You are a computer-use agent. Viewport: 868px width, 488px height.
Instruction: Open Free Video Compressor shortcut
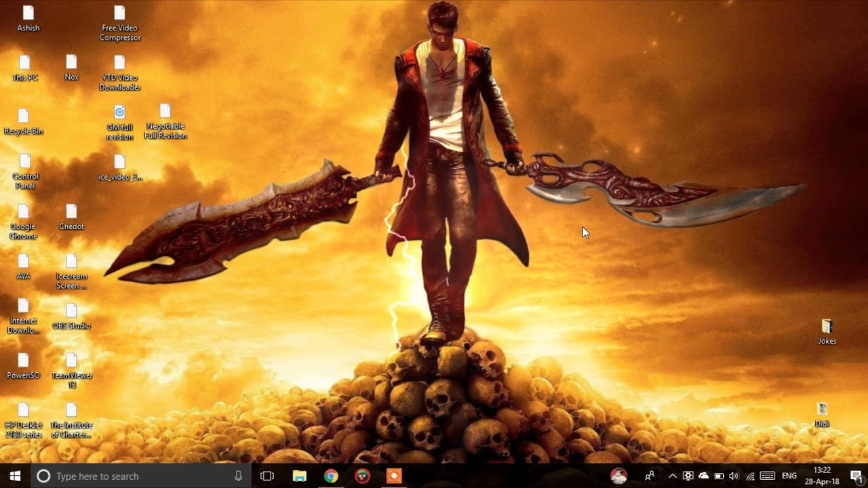[120, 23]
